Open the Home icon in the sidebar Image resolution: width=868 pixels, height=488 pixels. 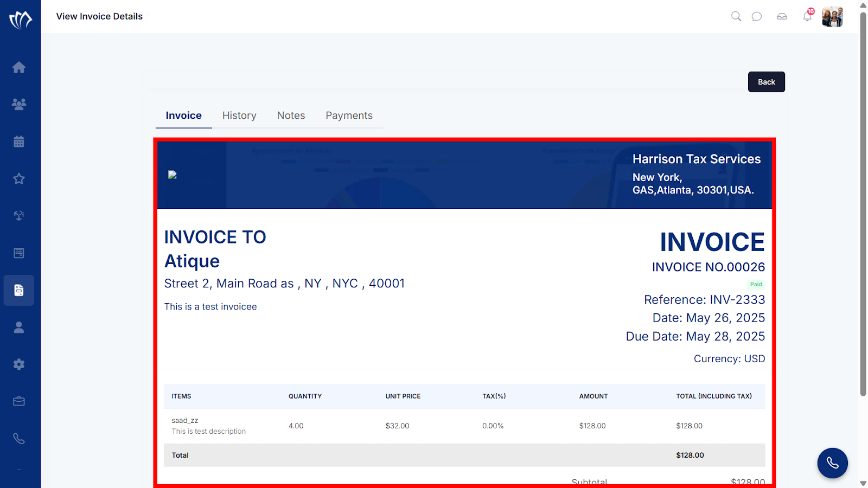(19, 67)
